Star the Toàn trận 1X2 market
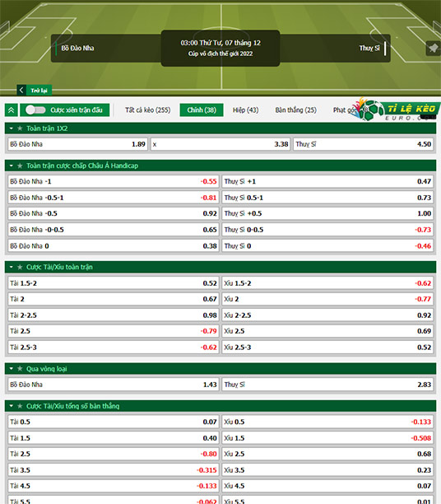This screenshot has width=441, height=504. [x=20, y=128]
